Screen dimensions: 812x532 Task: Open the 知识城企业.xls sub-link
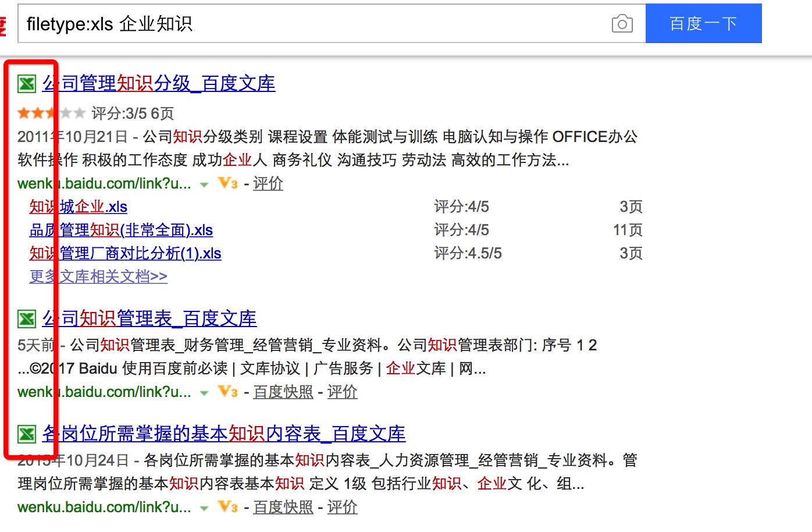pos(78,207)
